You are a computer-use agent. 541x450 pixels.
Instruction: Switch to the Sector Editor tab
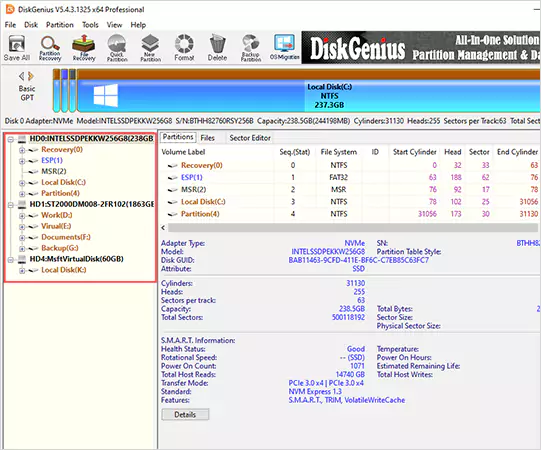pyautogui.click(x=250, y=138)
